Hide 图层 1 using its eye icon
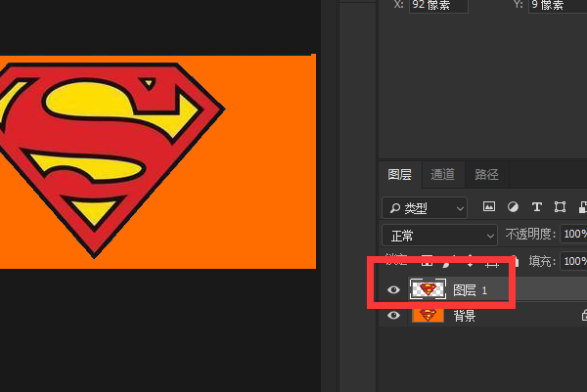Viewport: 587px width, 392px height. click(393, 290)
